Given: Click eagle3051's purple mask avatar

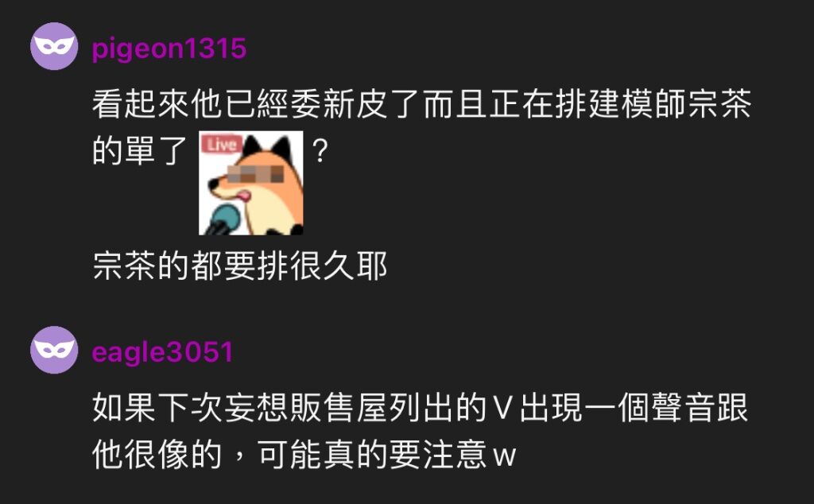Looking at the screenshot, I should pyautogui.click(x=54, y=350).
